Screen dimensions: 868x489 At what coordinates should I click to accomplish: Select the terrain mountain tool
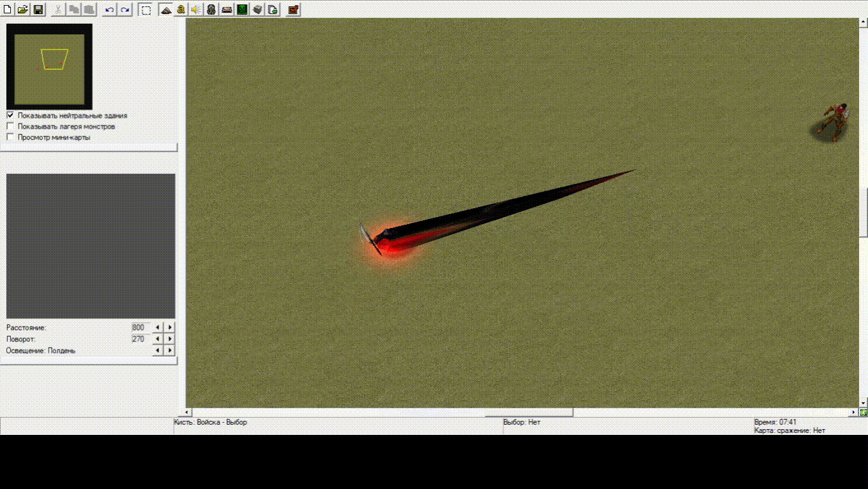[x=166, y=10]
